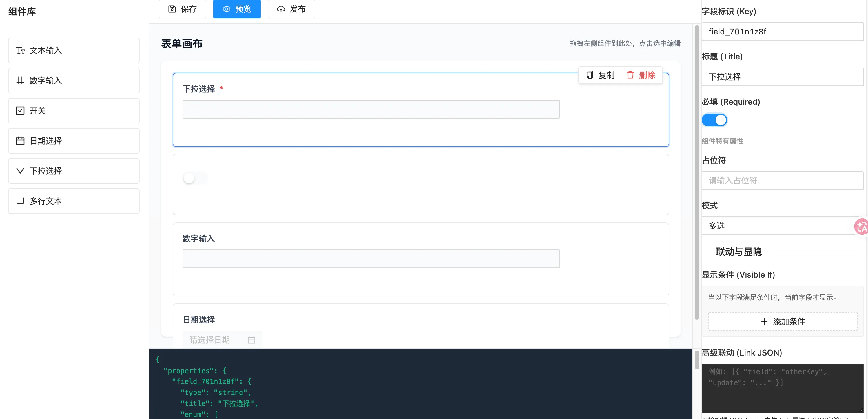This screenshot has width=868, height=419.
Task: Click the copy icon on selected field
Action: (x=590, y=75)
